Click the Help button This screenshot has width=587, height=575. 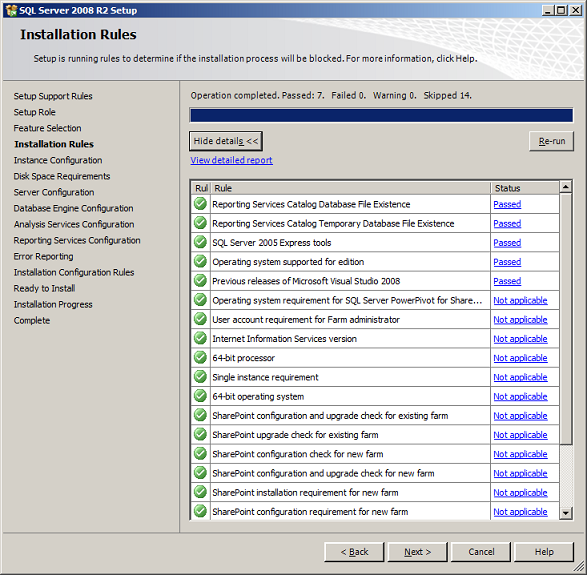[x=544, y=552]
